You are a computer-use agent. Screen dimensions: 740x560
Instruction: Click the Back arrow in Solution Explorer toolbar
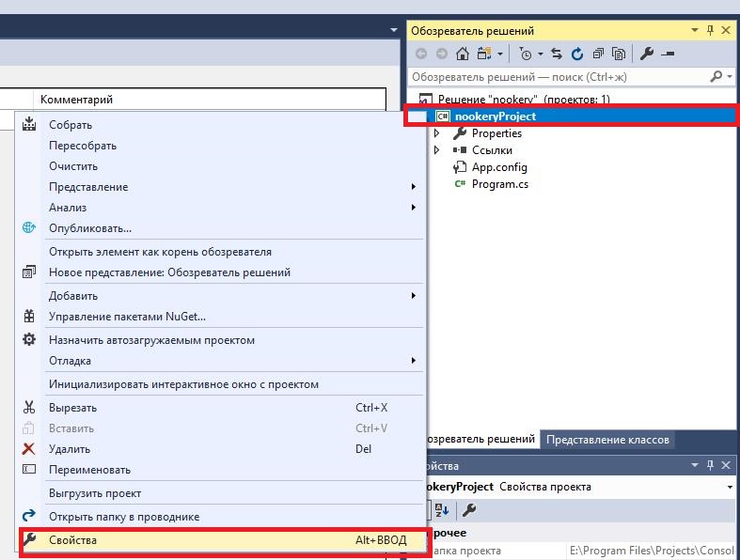421,54
